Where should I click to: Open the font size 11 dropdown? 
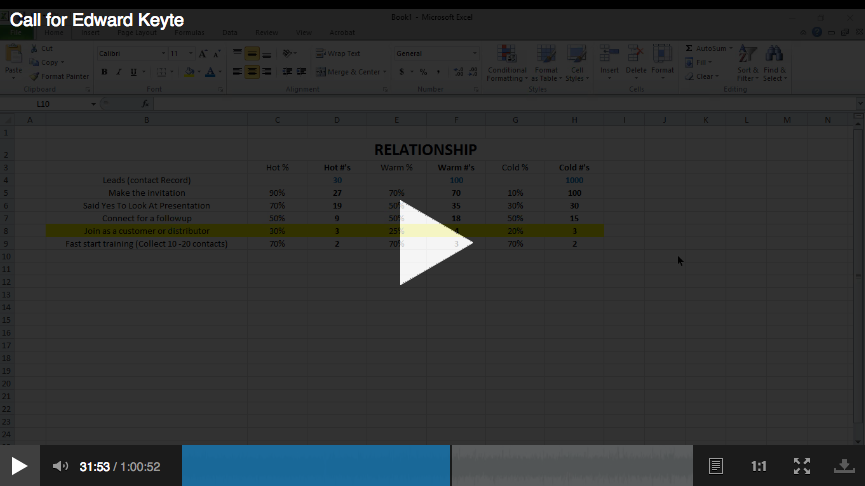pos(191,54)
